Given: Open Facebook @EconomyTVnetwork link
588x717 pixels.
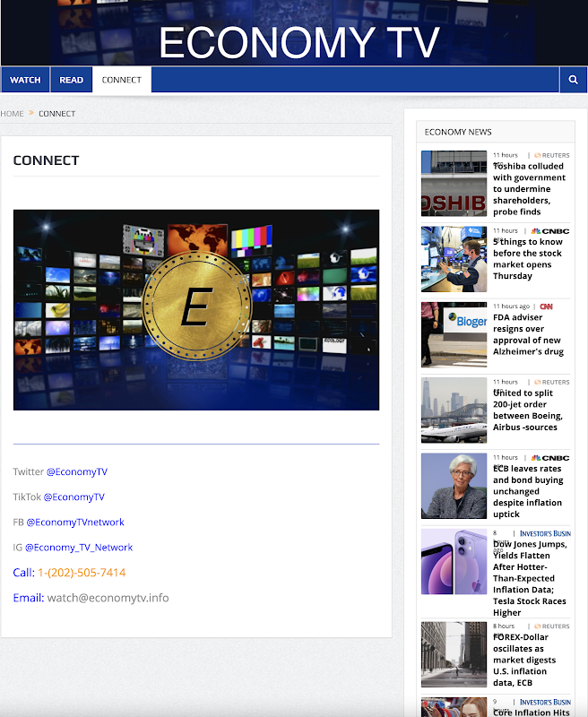Looking at the screenshot, I should 75,522.
